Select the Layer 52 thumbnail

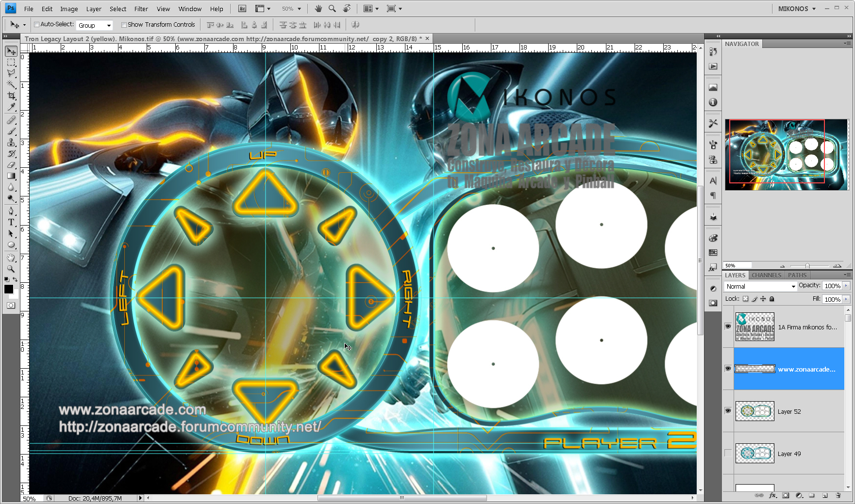pos(754,411)
